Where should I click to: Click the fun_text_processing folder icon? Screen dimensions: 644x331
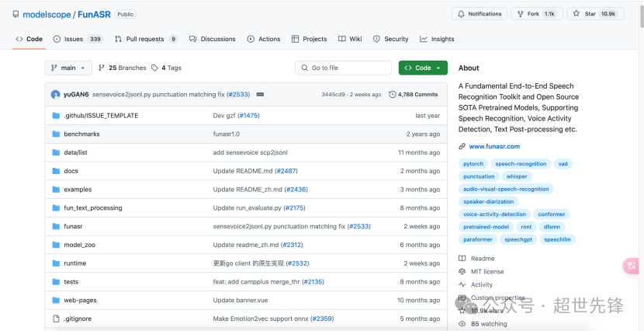coord(56,208)
